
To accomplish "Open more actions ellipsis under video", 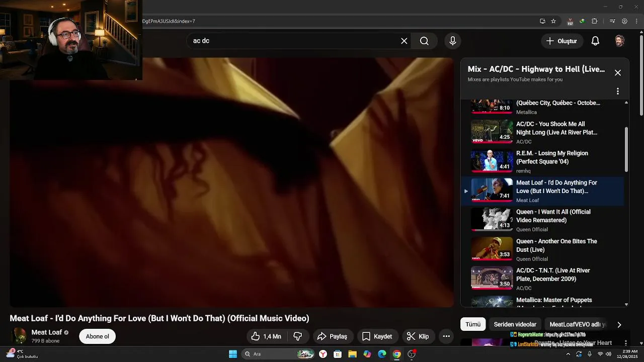I will [x=446, y=336].
